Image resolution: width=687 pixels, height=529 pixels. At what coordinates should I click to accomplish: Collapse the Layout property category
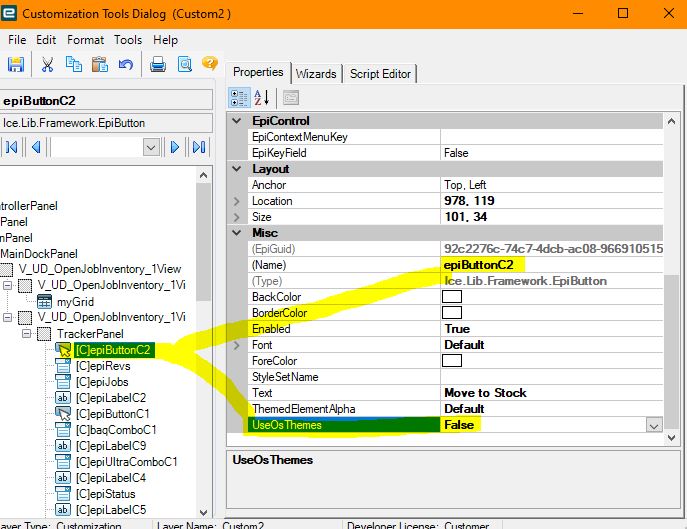coord(237,169)
